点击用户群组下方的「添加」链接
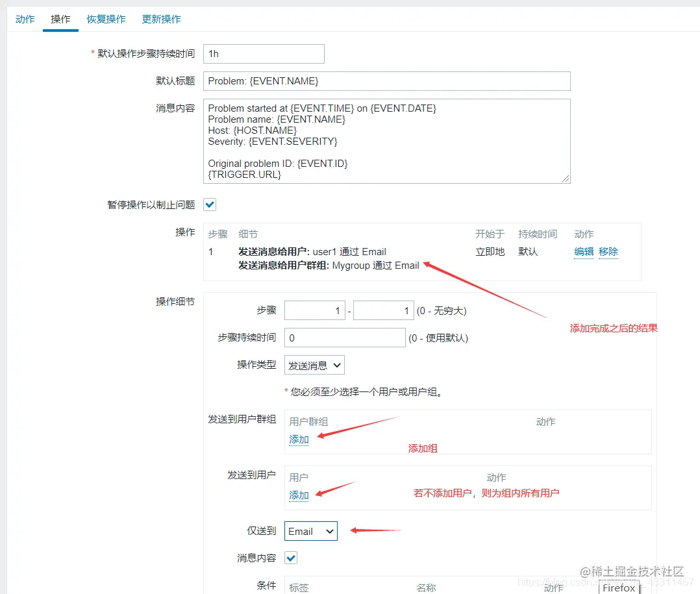 (x=298, y=439)
